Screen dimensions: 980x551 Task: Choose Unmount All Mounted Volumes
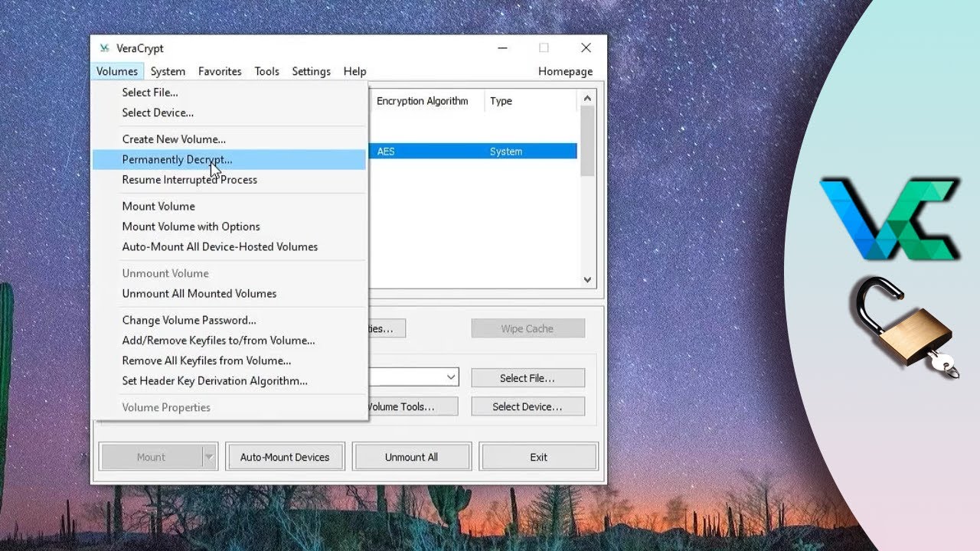(x=229, y=293)
